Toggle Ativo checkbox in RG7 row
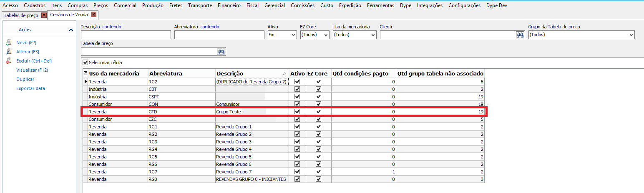Viewport: 644px width, 193px height. click(297, 172)
